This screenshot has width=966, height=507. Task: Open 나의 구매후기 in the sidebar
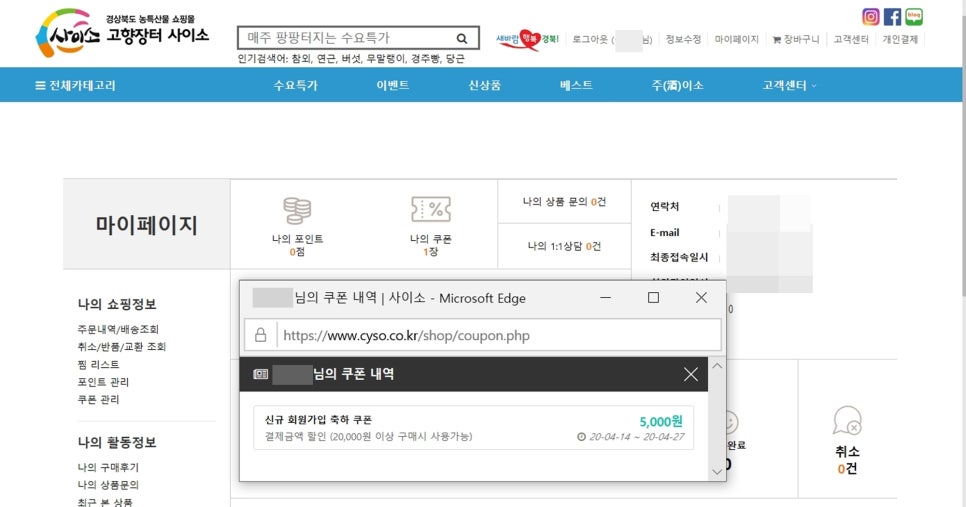click(108, 467)
